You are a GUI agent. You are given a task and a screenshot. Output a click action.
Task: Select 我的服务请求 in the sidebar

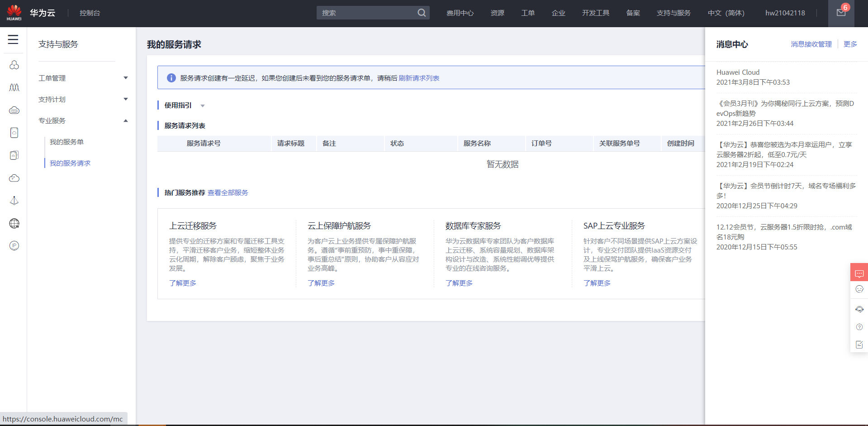point(70,163)
